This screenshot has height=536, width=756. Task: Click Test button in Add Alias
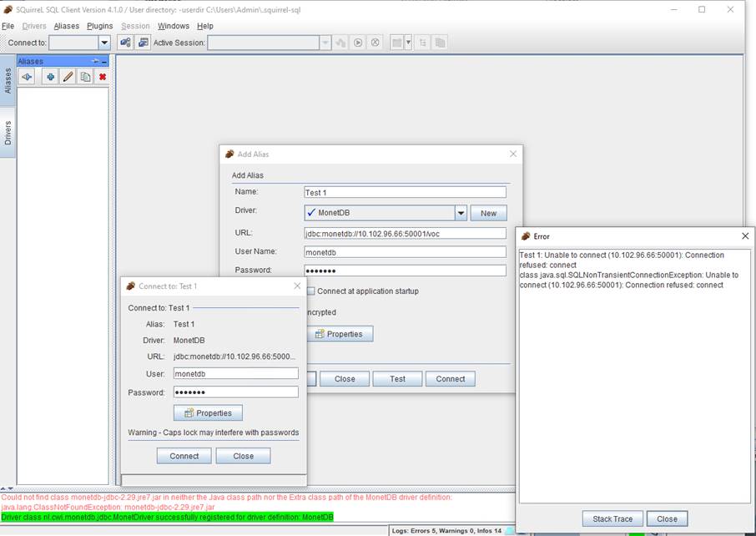tap(397, 379)
